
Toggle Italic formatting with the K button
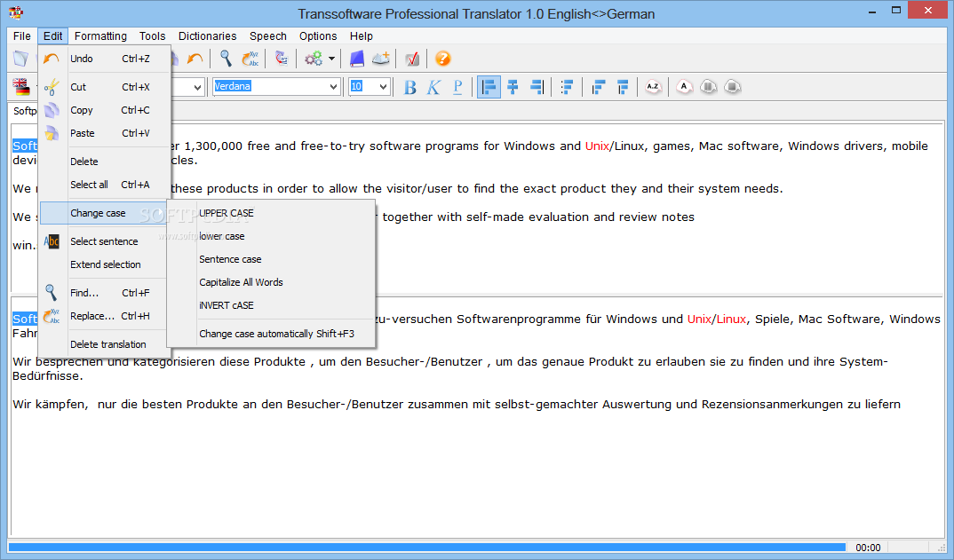[x=433, y=88]
